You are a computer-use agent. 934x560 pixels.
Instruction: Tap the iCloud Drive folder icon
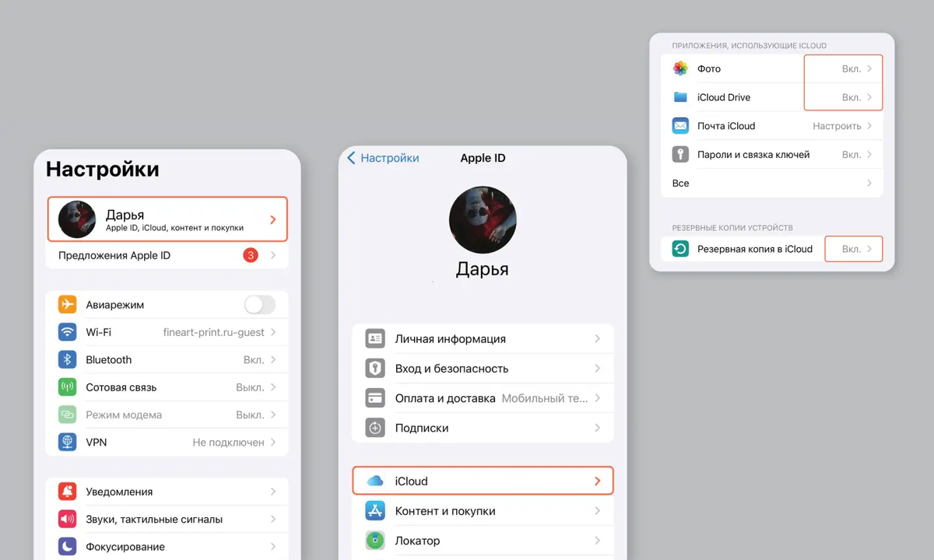(680, 97)
